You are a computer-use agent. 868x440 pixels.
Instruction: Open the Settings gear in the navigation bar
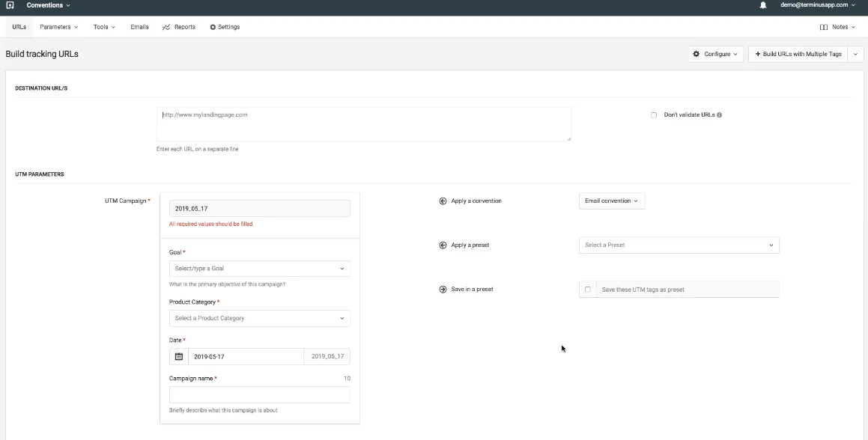pyautogui.click(x=224, y=26)
